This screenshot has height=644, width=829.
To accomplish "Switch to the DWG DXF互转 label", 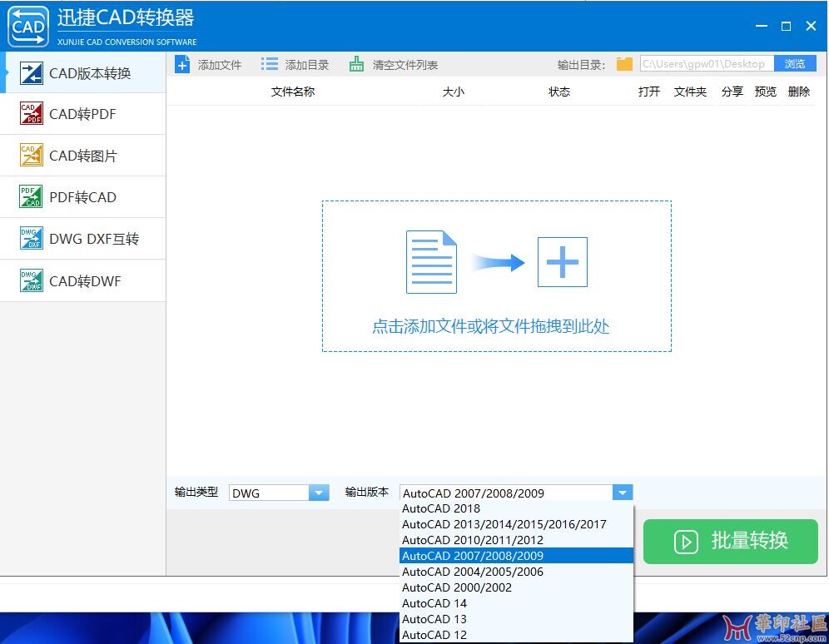I will 94,239.
